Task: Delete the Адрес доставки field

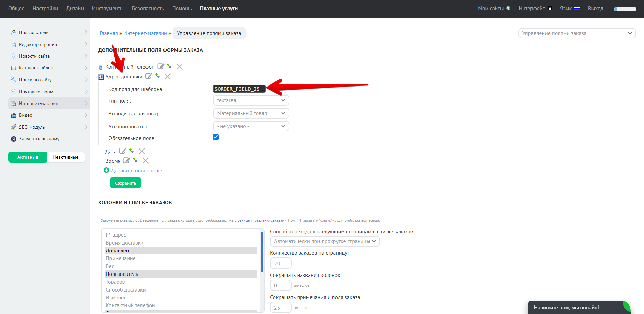Action: (168, 76)
